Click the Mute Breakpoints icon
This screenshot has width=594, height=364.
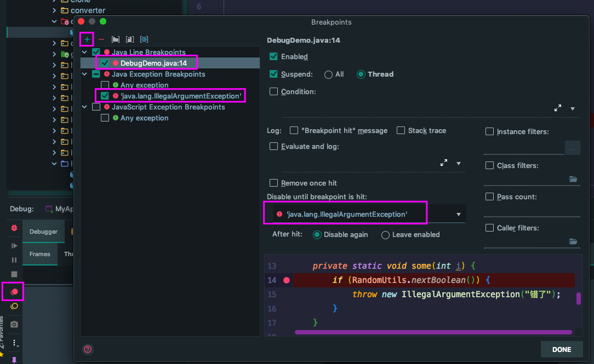[x=14, y=307]
